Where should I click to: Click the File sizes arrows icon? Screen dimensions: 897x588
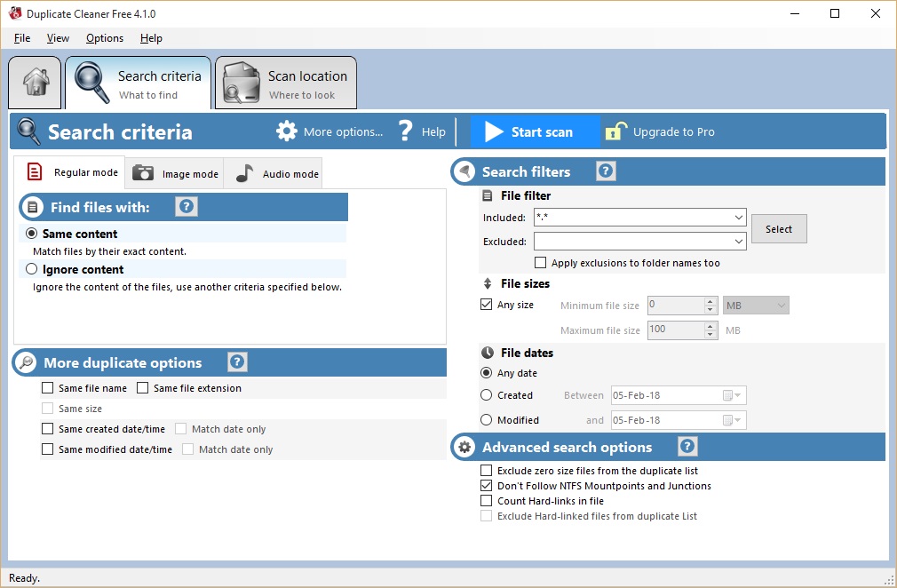coord(488,283)
